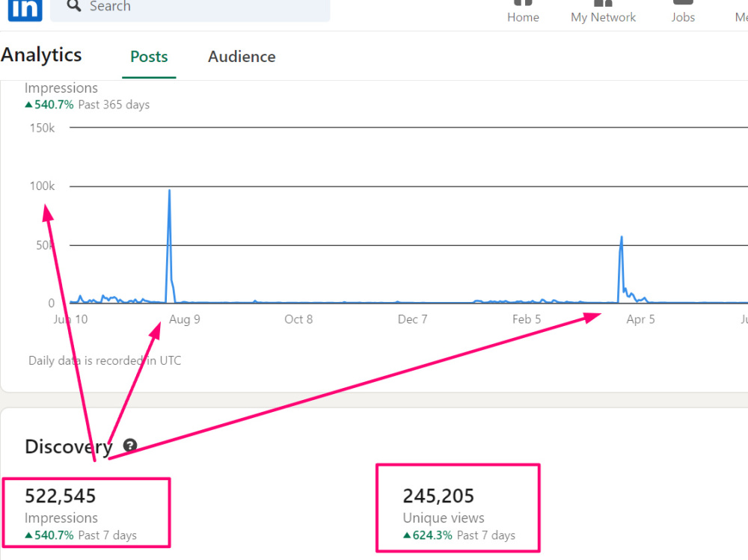This screenshot has height=560, width=748.
Task: Click the 624.3% unique views change
Action: (428, 535)
